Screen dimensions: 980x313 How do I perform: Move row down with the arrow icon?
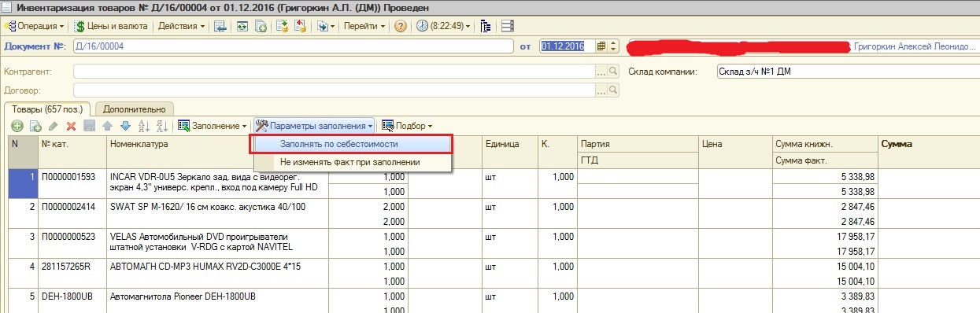pos(125,126)
